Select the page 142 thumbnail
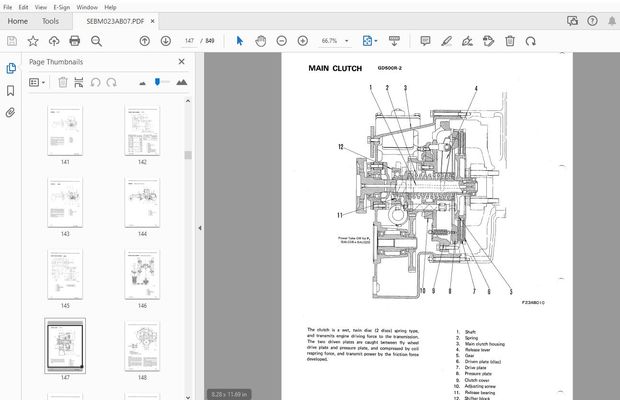 [x=142, y=130]
